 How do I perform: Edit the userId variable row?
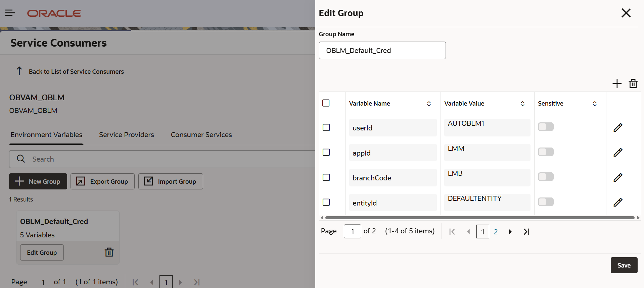618,127
